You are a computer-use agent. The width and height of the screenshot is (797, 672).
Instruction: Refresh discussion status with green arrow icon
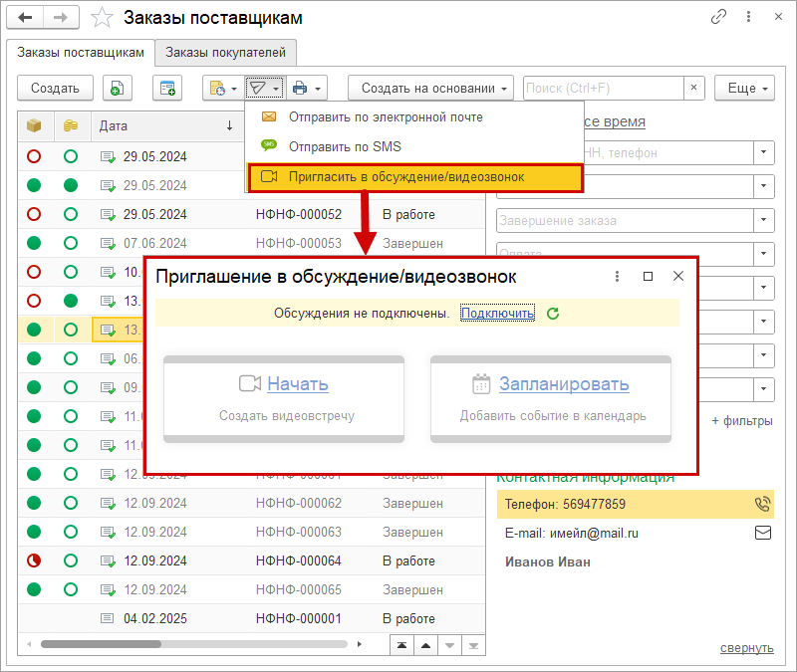pos(553,314)
